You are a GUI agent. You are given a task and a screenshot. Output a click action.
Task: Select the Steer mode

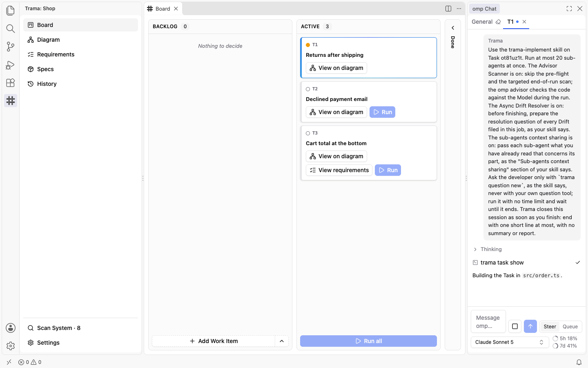[x=550, y=326]
